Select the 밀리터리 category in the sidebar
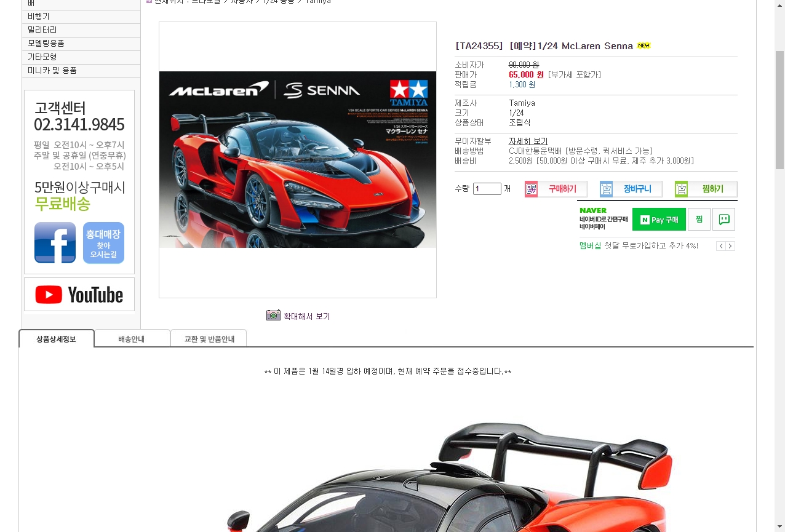Image resolution: width=785 pixels, height=532 pixels. tap(81, 30)
